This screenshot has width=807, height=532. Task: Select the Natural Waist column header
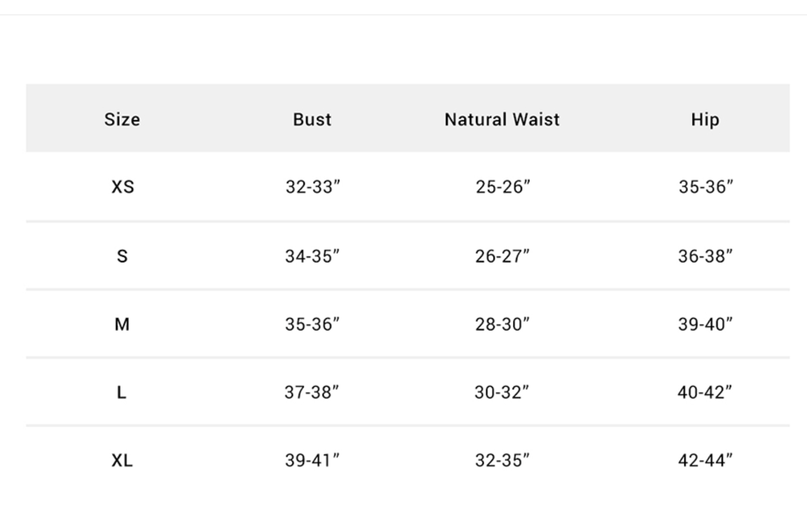pyautogui.click(x=502, y=119)
